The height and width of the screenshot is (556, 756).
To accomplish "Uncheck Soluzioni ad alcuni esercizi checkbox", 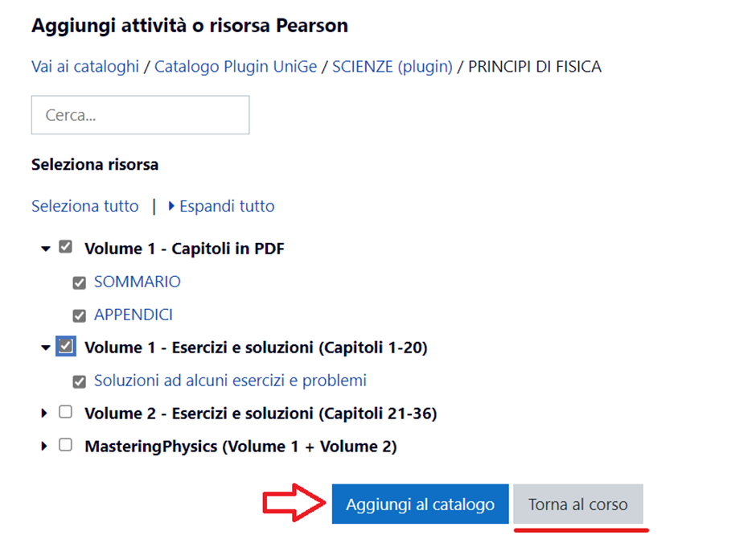I will tap(79, 381).
